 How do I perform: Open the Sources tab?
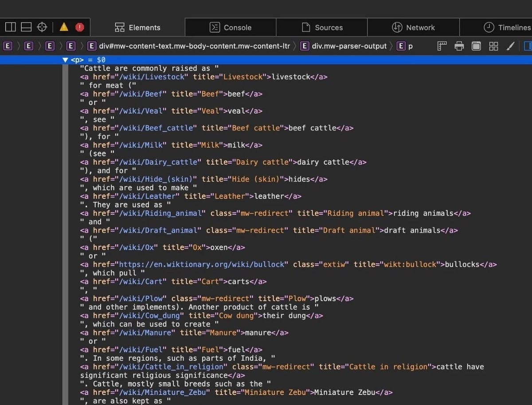[x=322, y=27]
